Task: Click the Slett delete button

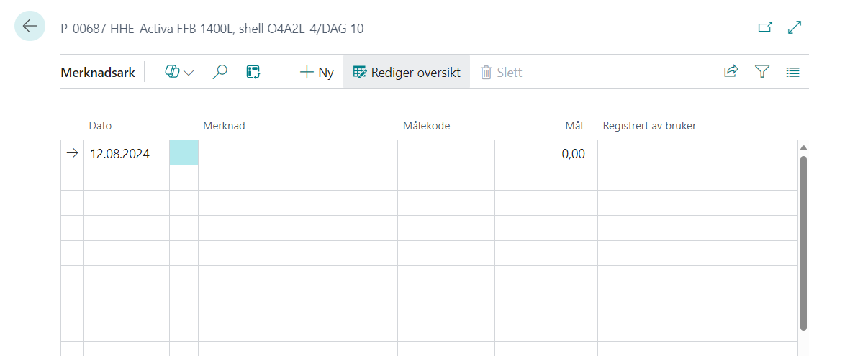Action: click(501, 72)
